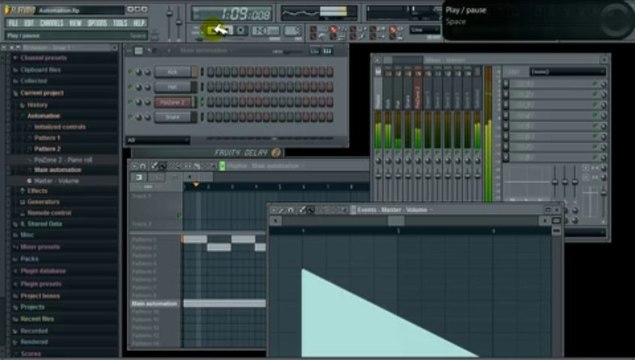Screen dimensions: 635x360
Task: Click the Kick channel button
Action: click(x=173, y=72)
